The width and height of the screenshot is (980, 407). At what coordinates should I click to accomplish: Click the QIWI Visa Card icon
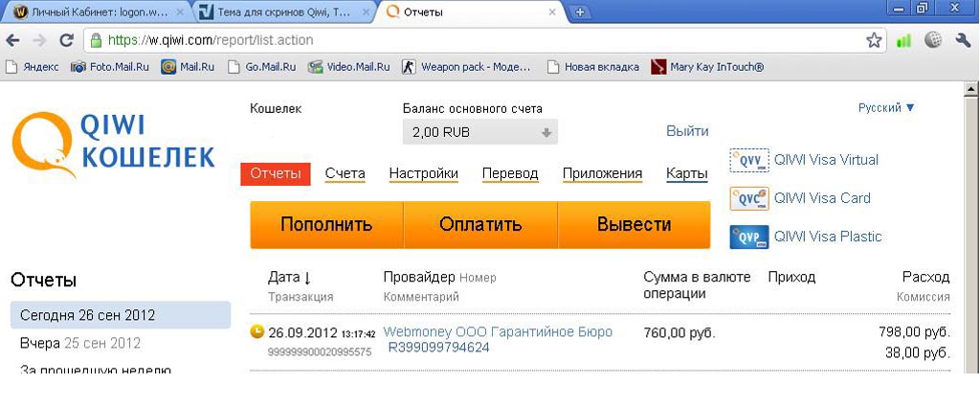click(x=748, y=198)
